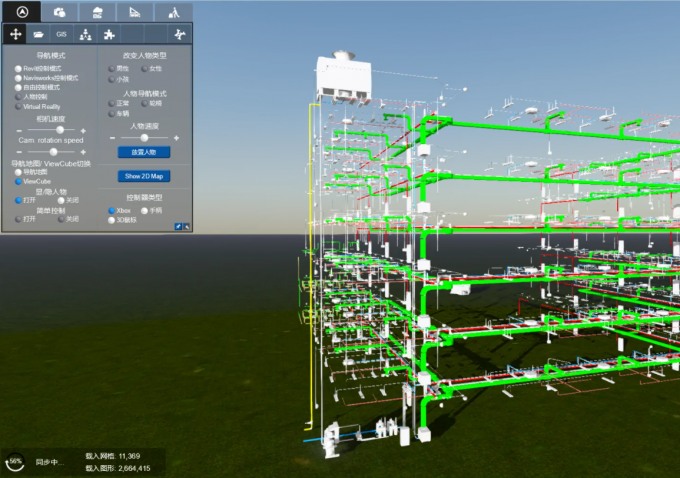Decrease Cam. rotation speed with minus
This screenshot has height=478, width=680.
click(x=19, y=152)
